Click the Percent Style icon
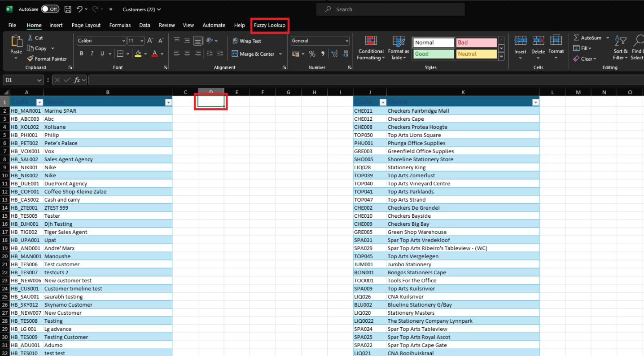 [x=312, y=54]
